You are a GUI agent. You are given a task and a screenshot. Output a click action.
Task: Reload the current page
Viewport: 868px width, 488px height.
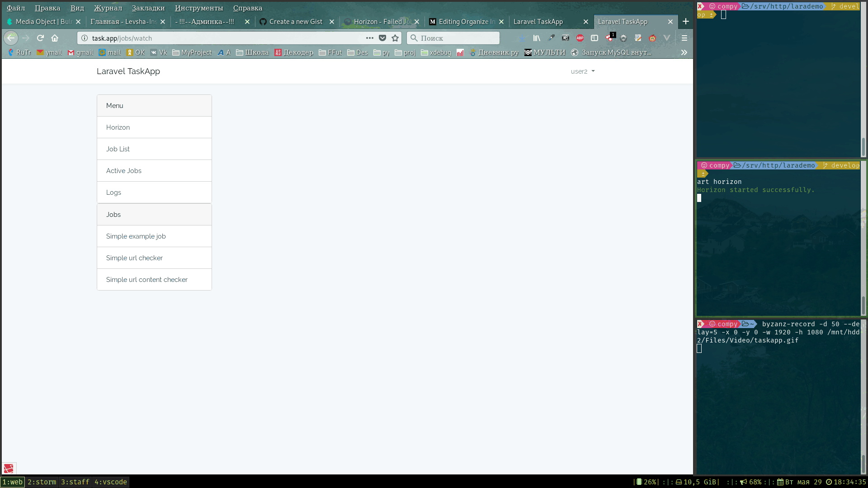(41, 38)
